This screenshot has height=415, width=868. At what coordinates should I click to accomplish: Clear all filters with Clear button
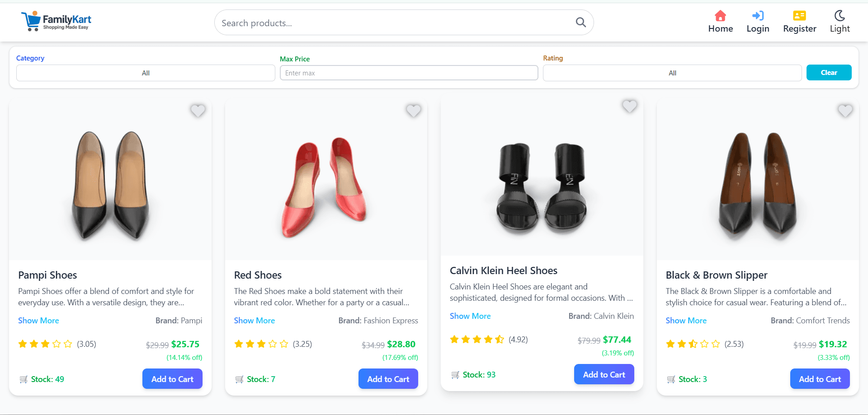coord(829,73)
